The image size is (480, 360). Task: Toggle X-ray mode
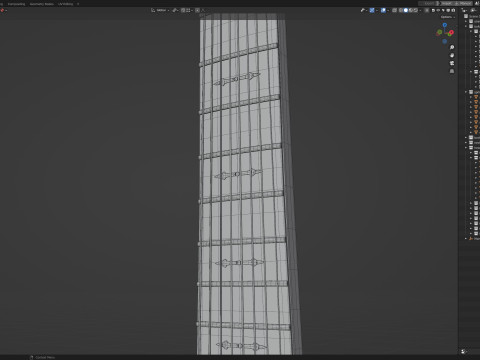tap(394, 10)
